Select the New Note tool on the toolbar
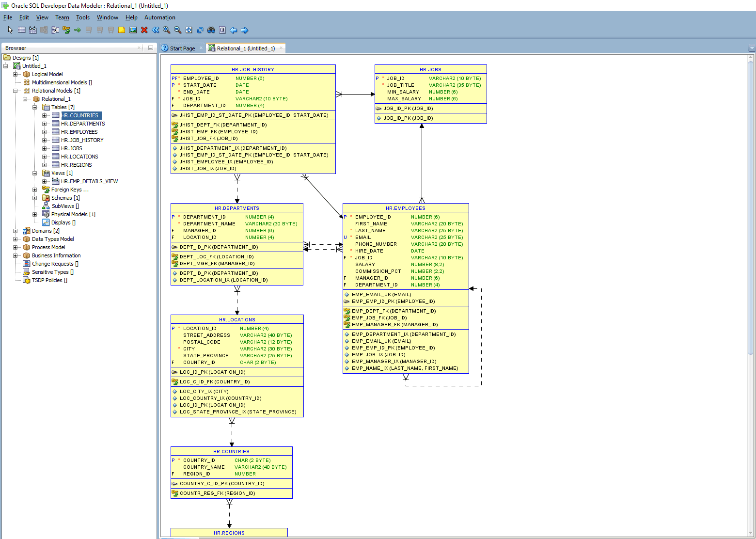The width and height of the screenshot is (756, 539). (x=122, y=30)
